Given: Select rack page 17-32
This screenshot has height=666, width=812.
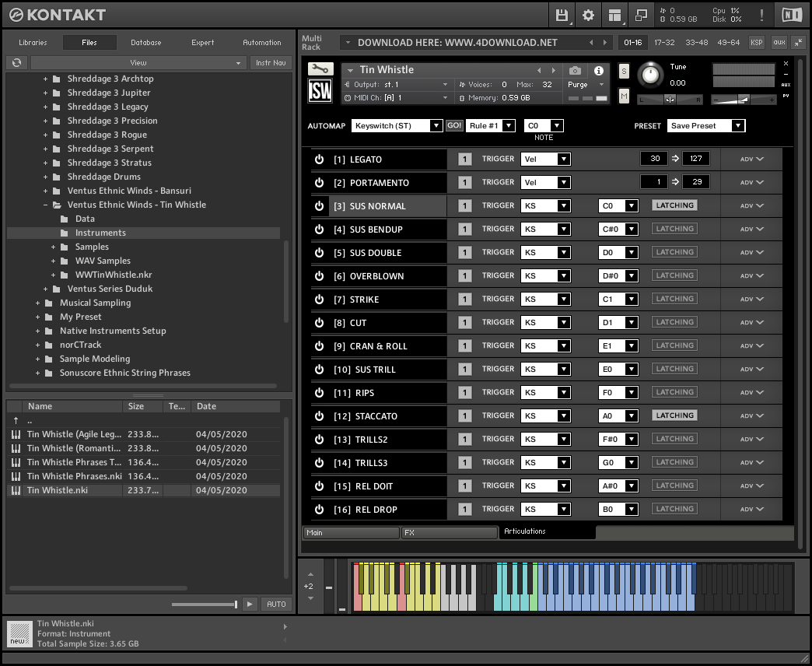Looking at the screenshot, I should pyautogui.click(x=664, y=43).
